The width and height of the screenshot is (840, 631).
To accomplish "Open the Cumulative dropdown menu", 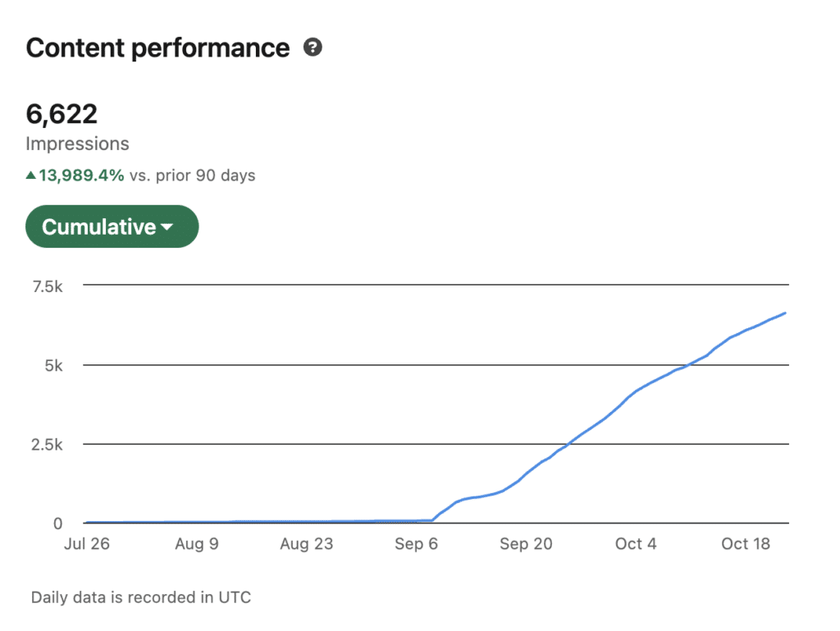I will (112, 226).
